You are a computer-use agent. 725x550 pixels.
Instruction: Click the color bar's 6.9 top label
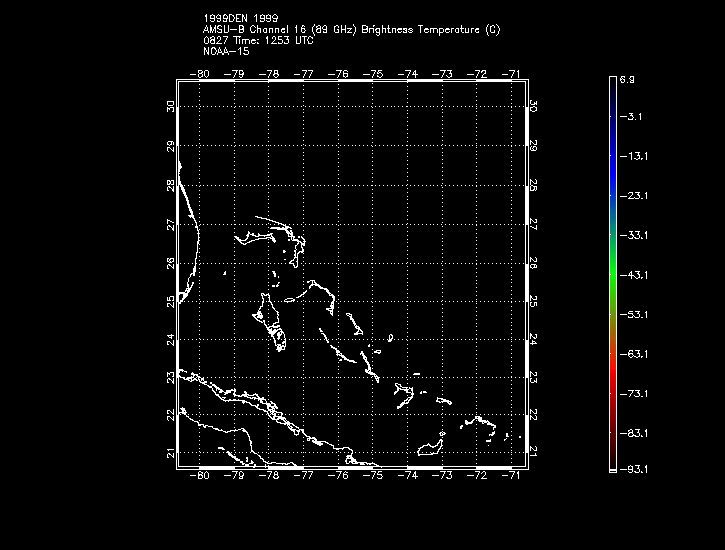point(626,77)
